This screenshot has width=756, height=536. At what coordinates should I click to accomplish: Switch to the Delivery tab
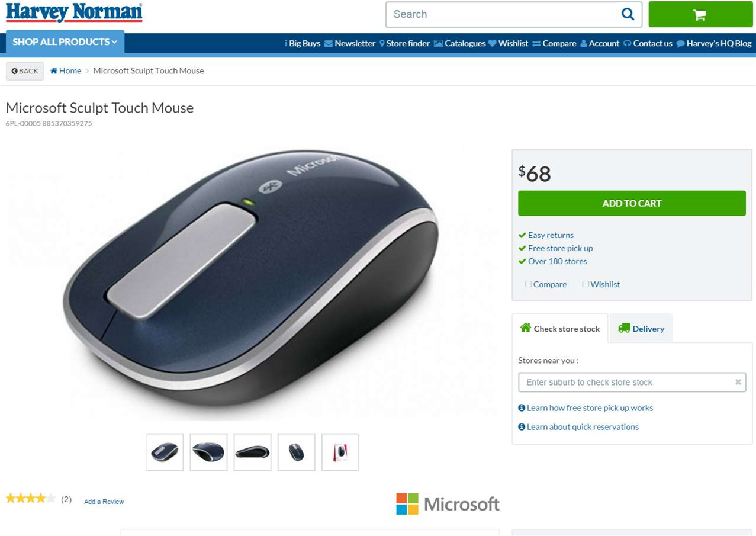tap(641, 328)
